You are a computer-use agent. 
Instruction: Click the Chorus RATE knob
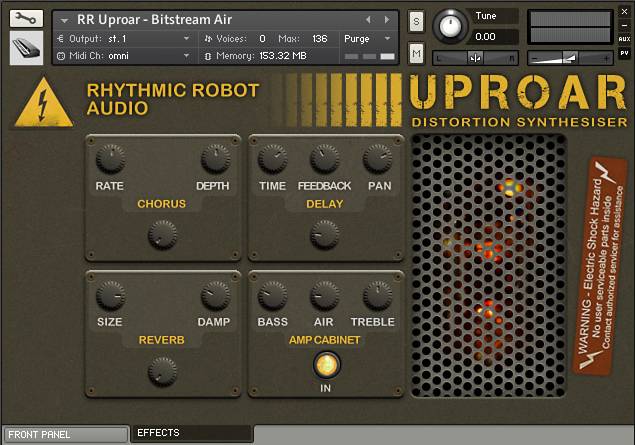point(111,159)
